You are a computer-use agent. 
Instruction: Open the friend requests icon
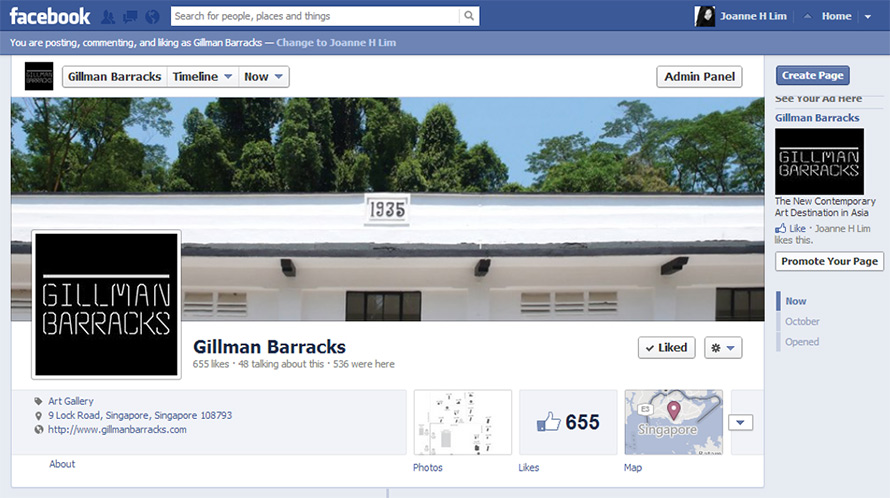(x=108, y=17)
